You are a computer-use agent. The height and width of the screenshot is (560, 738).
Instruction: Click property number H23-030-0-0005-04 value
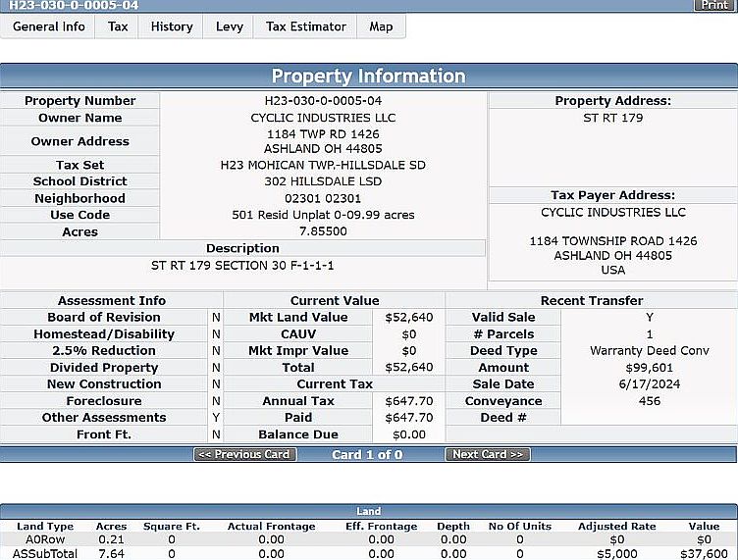coord(323,101)
